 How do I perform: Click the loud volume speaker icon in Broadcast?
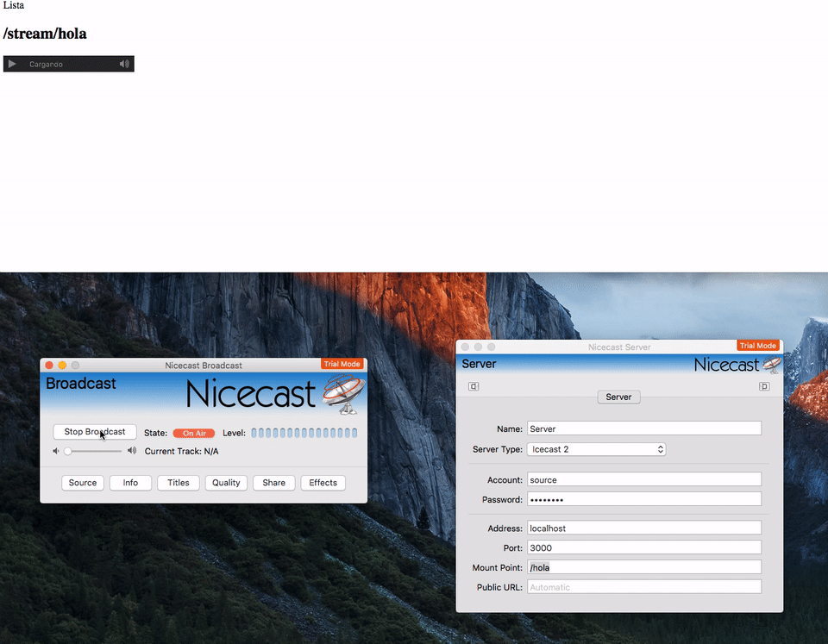coord(131,450)
